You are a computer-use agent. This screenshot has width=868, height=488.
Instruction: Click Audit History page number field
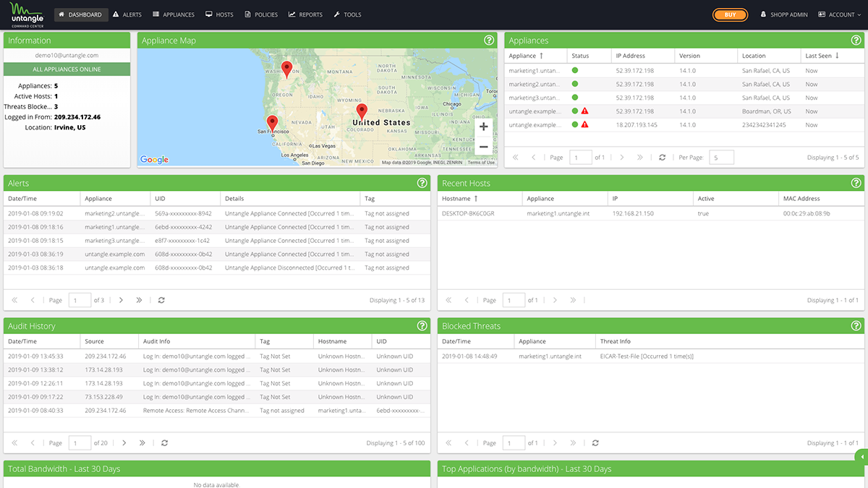pos(80,442)
